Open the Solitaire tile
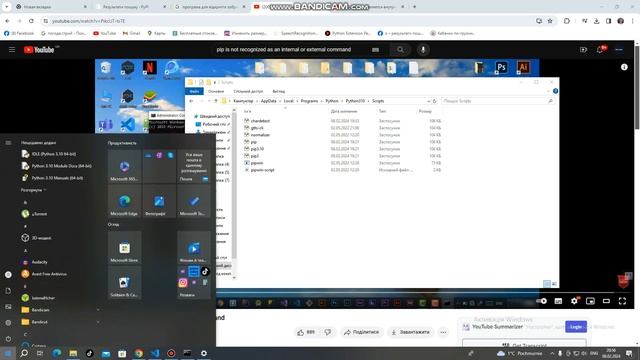Image resolution: width=640 pixels, height=360 pixels. pos(124,282)
